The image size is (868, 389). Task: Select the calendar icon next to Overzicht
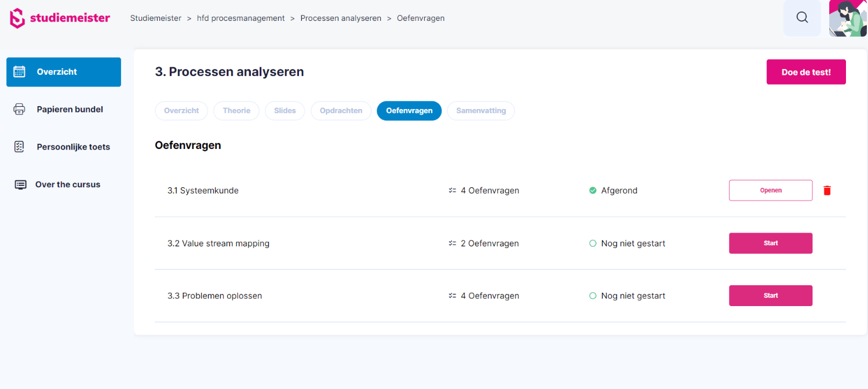19,71
